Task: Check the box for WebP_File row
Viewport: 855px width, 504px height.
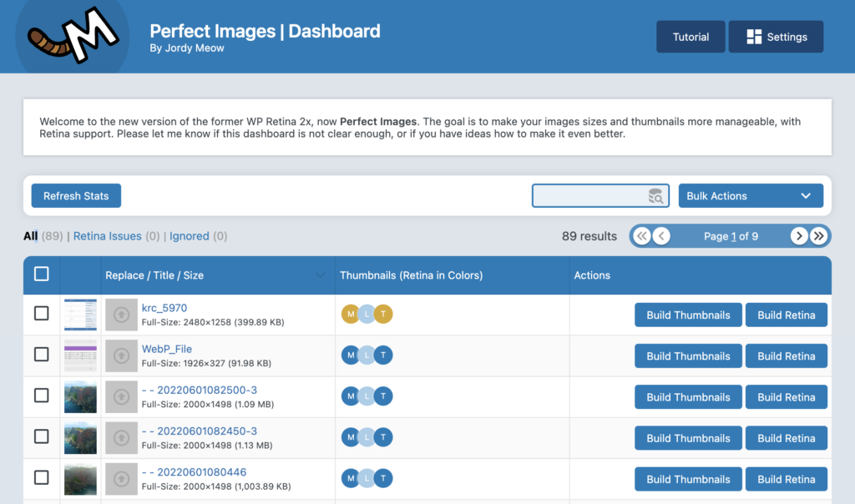Action: click(42, 354)
